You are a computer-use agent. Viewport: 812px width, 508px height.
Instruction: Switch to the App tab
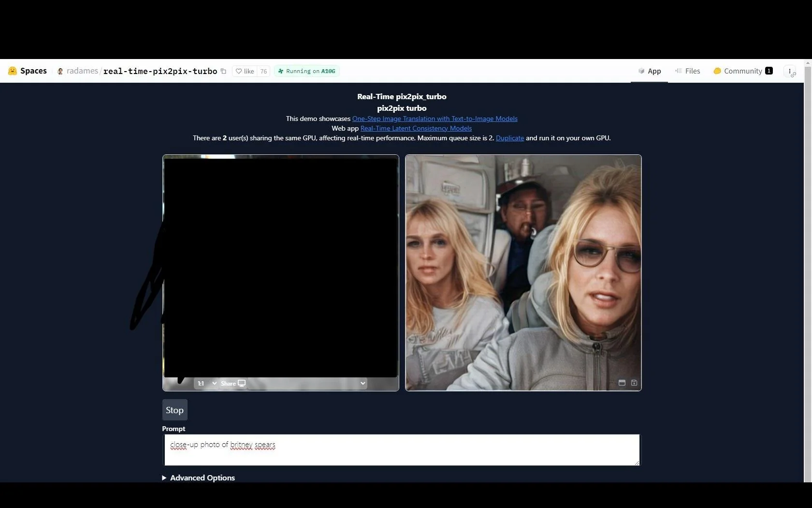(x=649, y=71)
